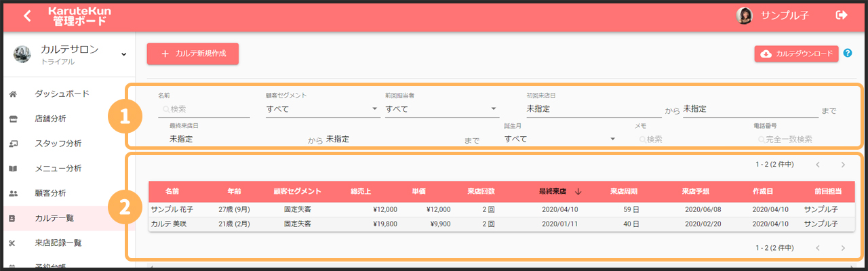Click the back arrow in header
This screenshot has height=271, width=868.
coord(27,16)
